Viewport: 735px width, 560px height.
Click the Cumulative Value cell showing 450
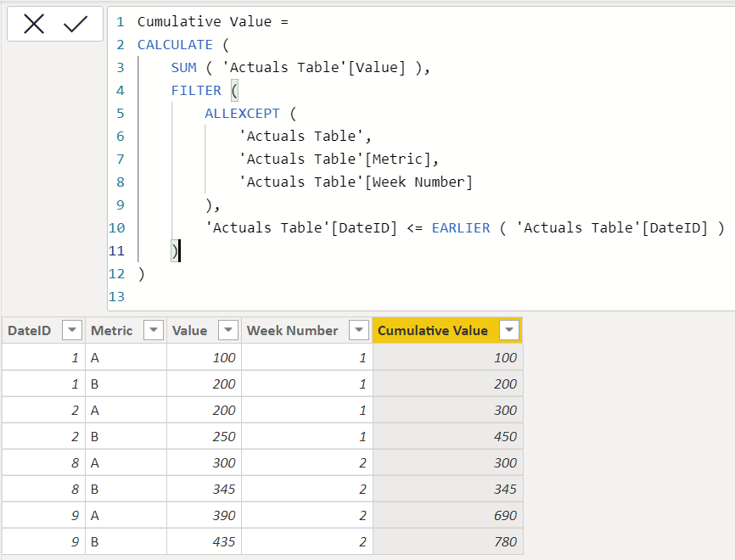[x=448, y=436]
